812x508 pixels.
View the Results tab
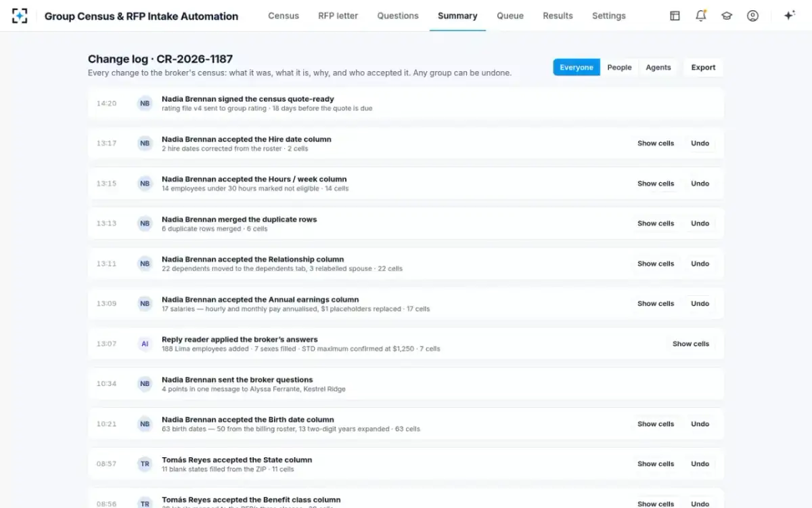click(558, 16)
